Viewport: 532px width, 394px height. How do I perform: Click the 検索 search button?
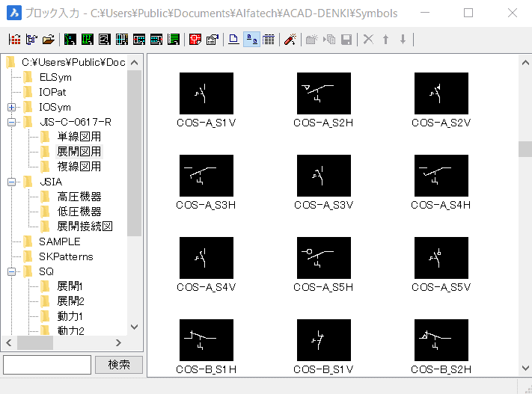(119, 365)
